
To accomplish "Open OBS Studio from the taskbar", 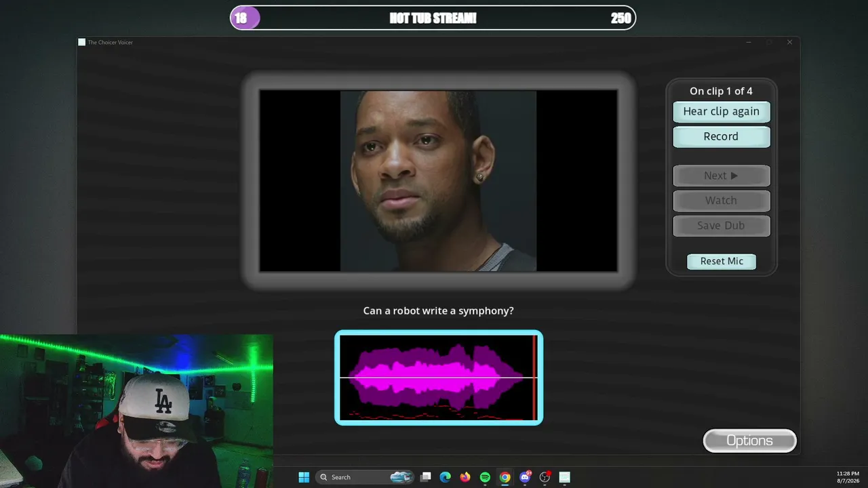I will [x=545, y=477].
